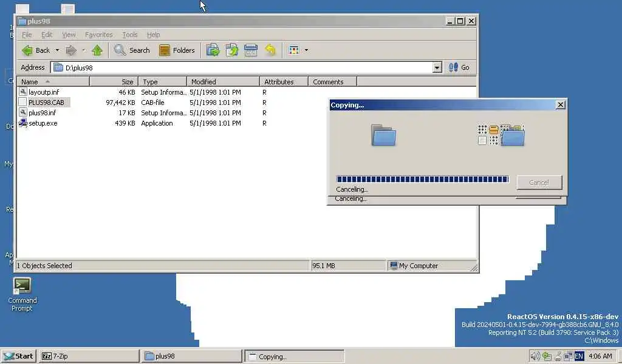This screenshot has width=622, height=364.
Task: Switch to plus98 taskbar button
Action: click(192, 356)
